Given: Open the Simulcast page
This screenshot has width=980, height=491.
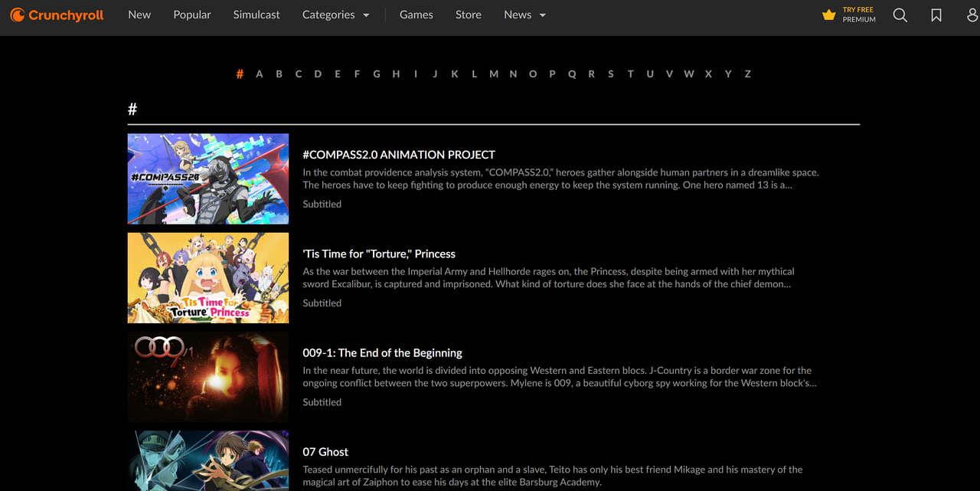Looking at the screenshot, I should [x=256, y=15].
